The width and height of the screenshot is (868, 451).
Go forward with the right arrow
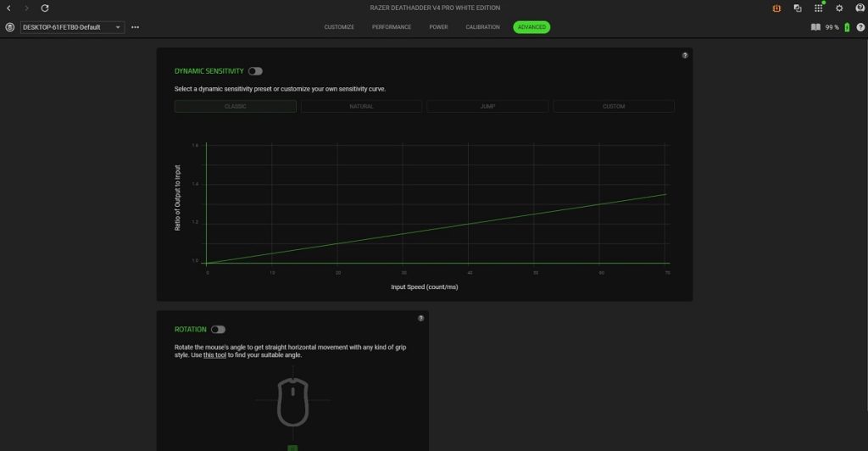26,8
